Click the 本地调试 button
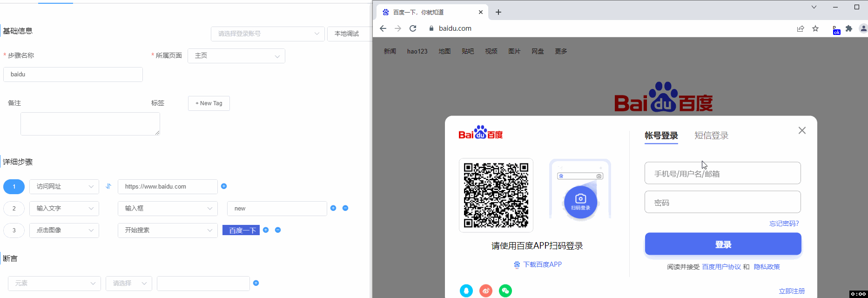The image size is (868, 298). tap(348, 34)
